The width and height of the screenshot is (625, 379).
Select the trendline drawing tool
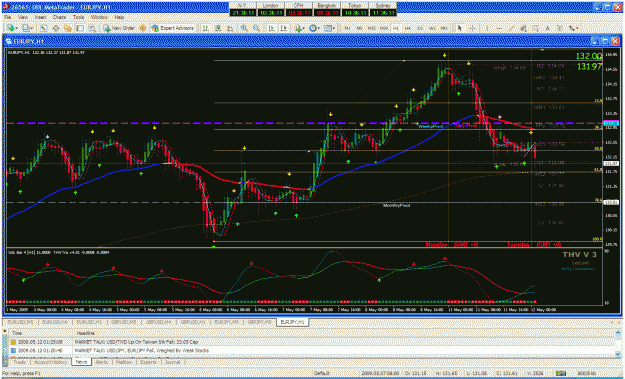pyautogui.click(x=511, y=28)
